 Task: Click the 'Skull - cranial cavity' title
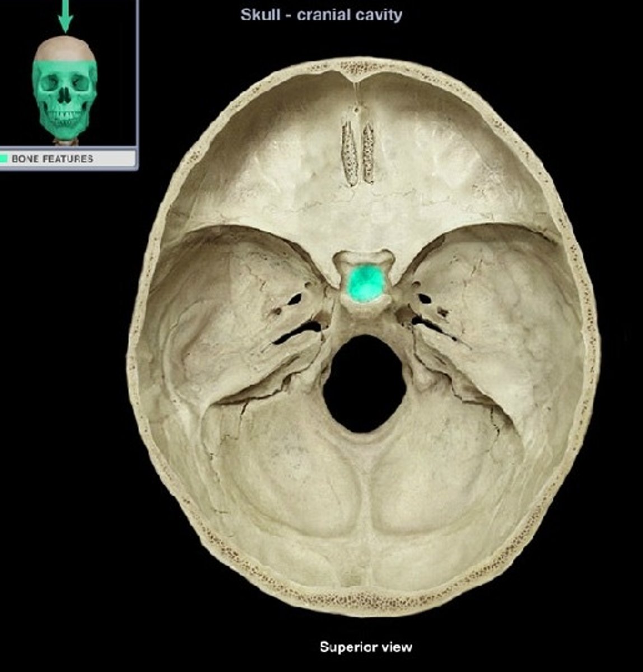(321, 15)
